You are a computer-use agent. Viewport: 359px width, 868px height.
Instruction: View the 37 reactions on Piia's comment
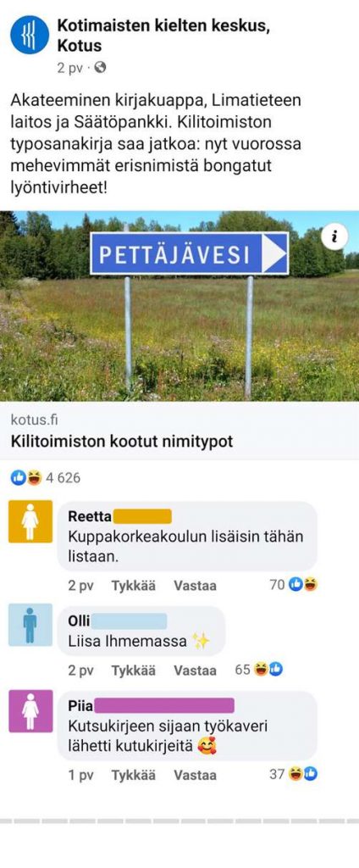pyautogui.click(x=293, y=775)
